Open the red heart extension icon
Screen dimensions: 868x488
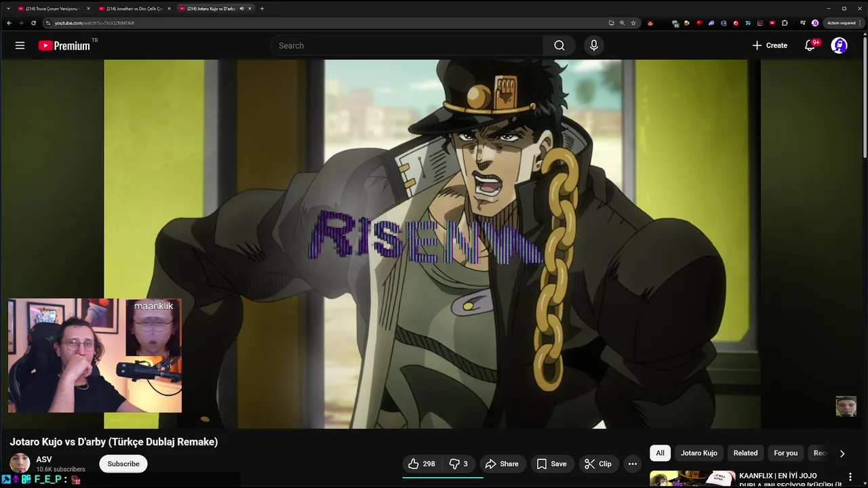pos(699,23)
